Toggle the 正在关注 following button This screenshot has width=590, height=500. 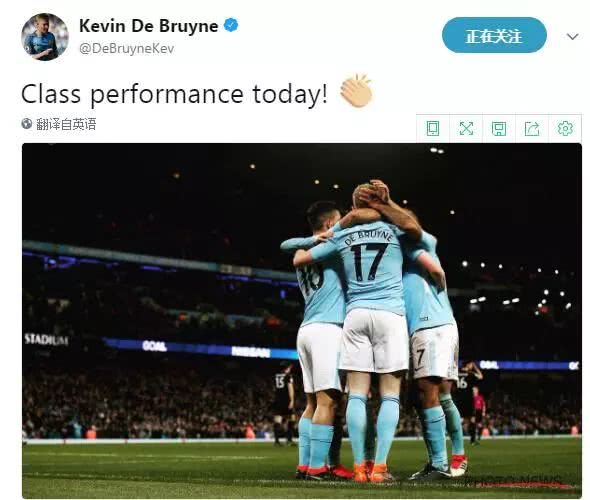pos(494,35)
